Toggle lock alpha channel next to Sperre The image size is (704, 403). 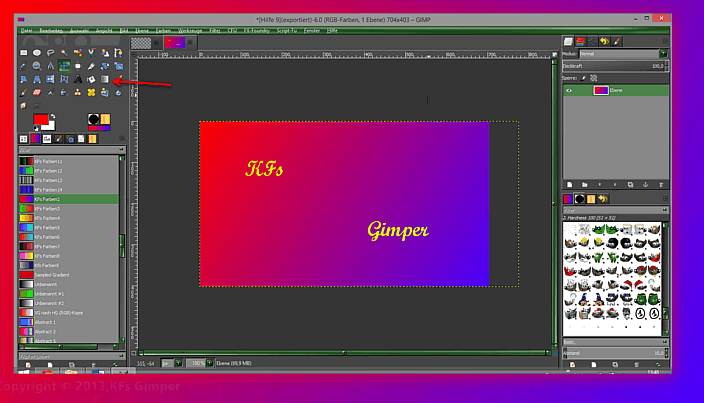point(594,78)
